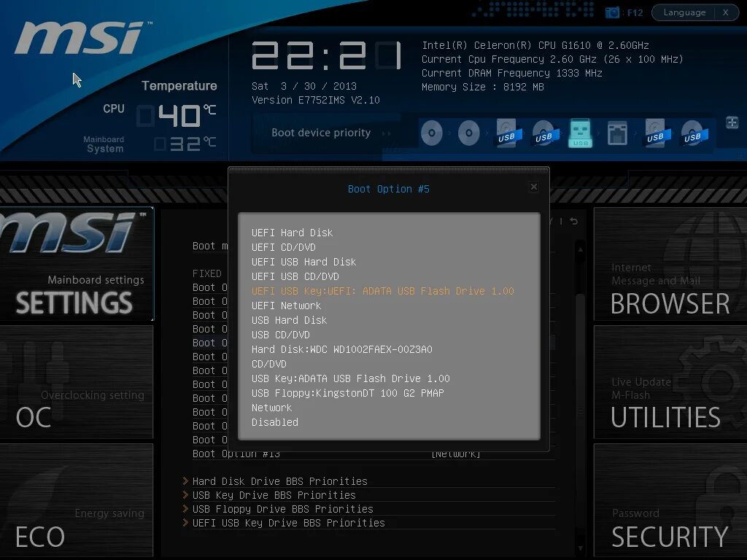Open the OC overclocking setting panel
The height and width of the screenshot is (560, 747).
click(76, 382)
